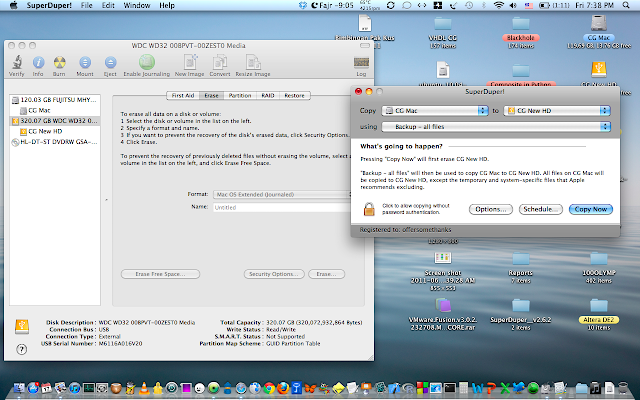640x400 pixels.
Task: Open the Edit menu
Action: [x=108, y=5]
